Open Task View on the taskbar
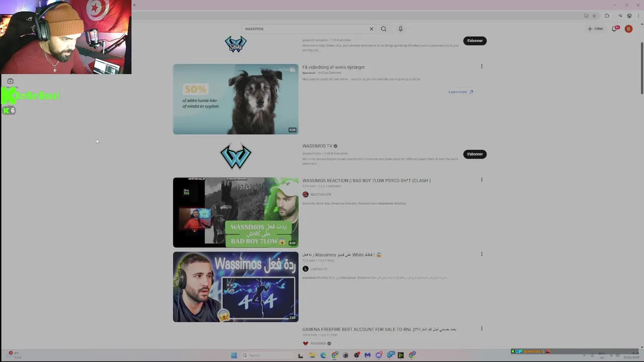This screenshot has height=362, width=644. pyautogui.click(x=300, y=355)
